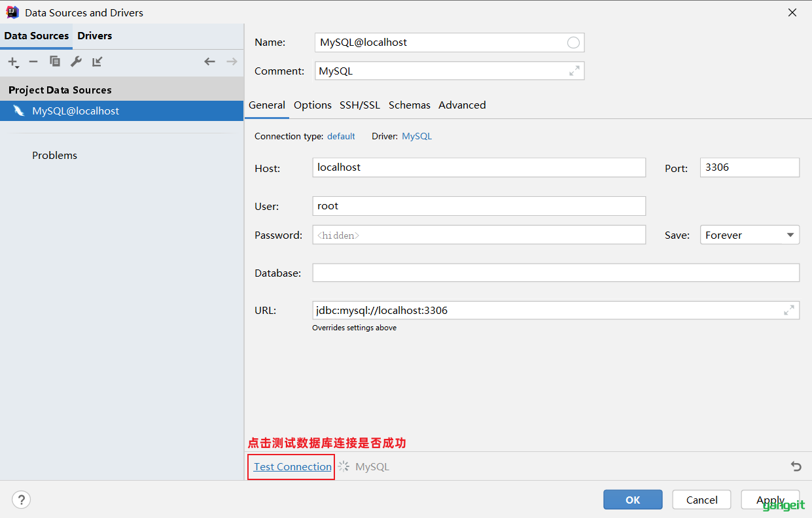Open the General tab
Image resolution: width=812 pixels, height=518 pixels.
click(267, 105)
